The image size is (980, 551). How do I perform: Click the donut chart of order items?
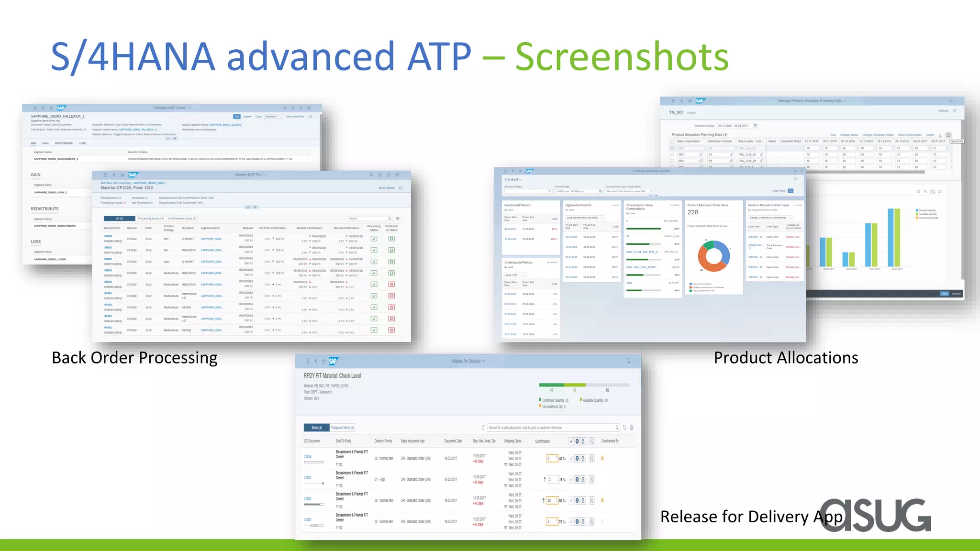(713, 256)
